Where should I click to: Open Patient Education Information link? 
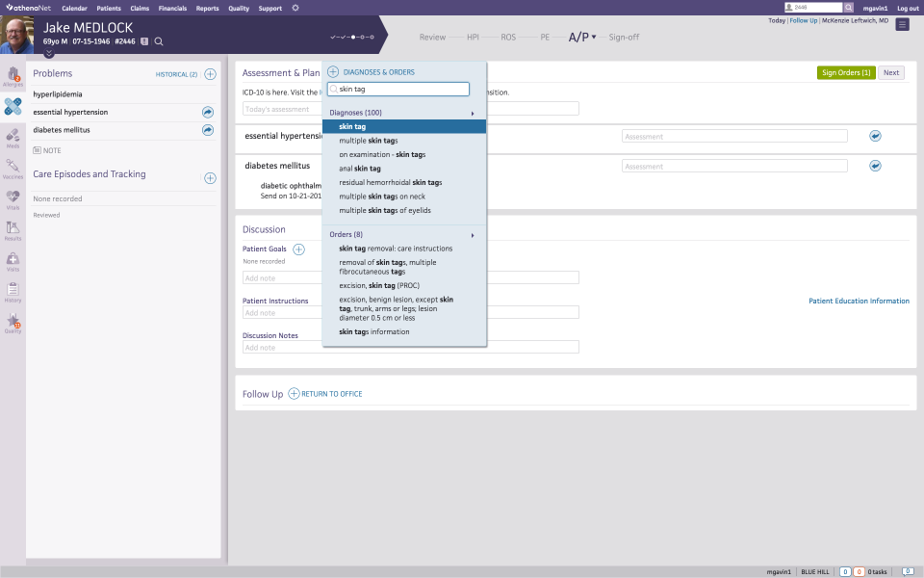[859, 301]
